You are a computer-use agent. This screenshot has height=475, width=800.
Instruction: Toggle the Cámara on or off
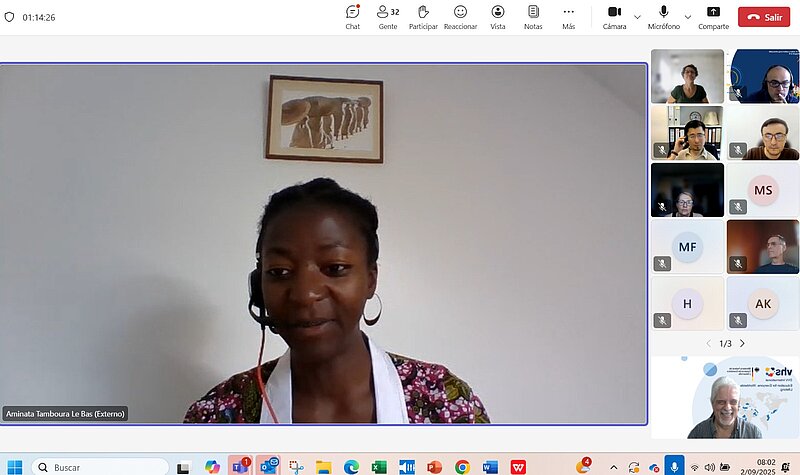[614, 17]
